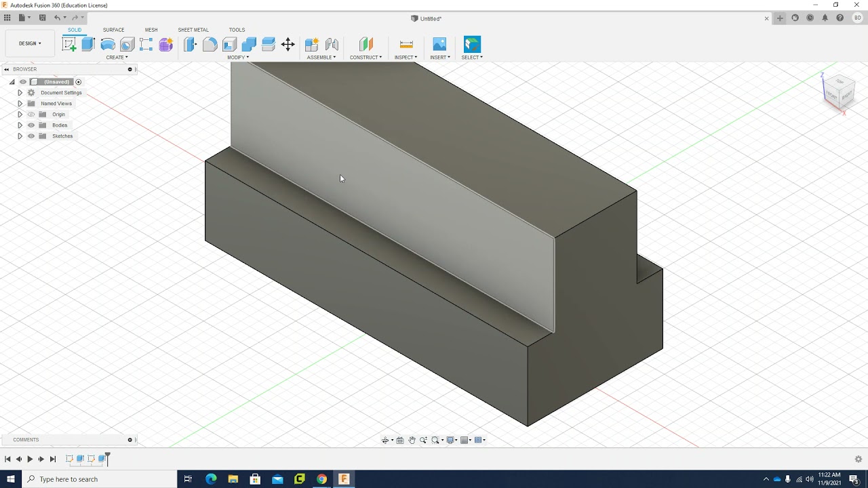Open the CREATE dropdown menu

117,58
